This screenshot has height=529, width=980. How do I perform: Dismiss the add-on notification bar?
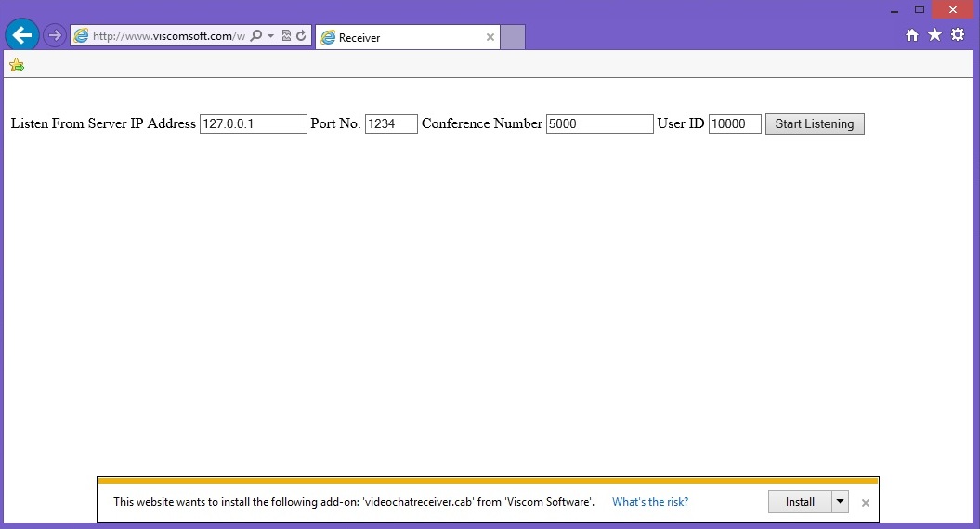[x=866, y=503]
